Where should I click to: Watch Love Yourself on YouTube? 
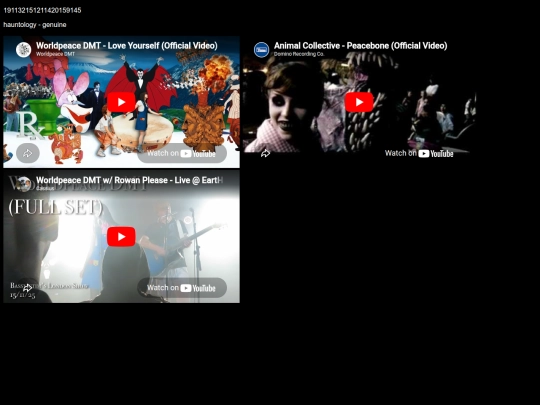pos(182,153)
